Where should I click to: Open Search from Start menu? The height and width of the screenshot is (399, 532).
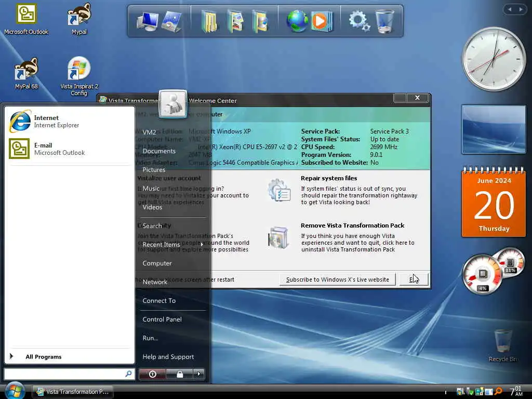pos(152,226)
